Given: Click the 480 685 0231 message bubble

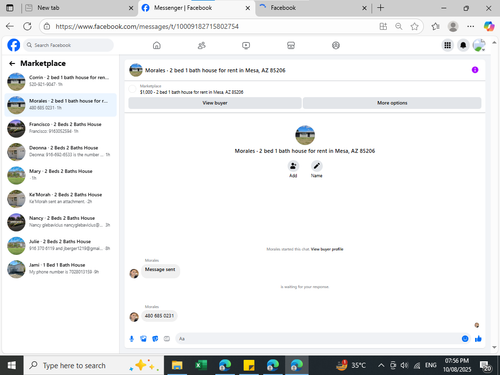Looking at the screenshot, I should point(159,316).
